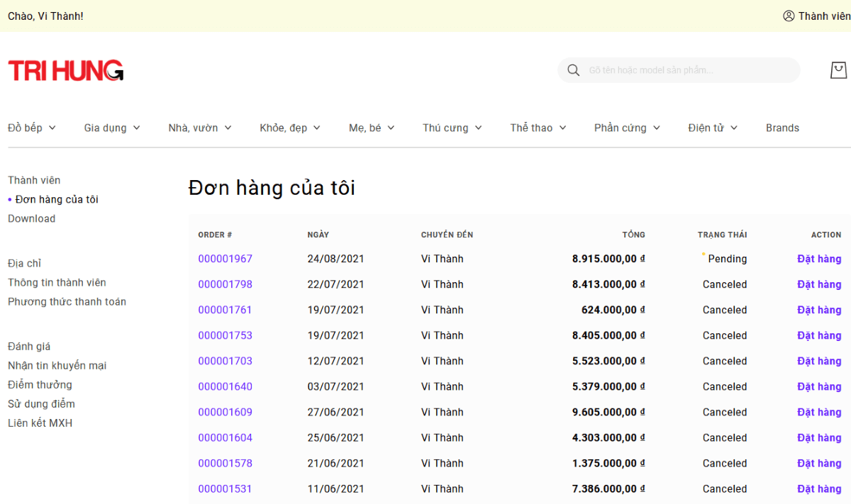Open Phương thức thanh toán page

click(x=67, y=301)
